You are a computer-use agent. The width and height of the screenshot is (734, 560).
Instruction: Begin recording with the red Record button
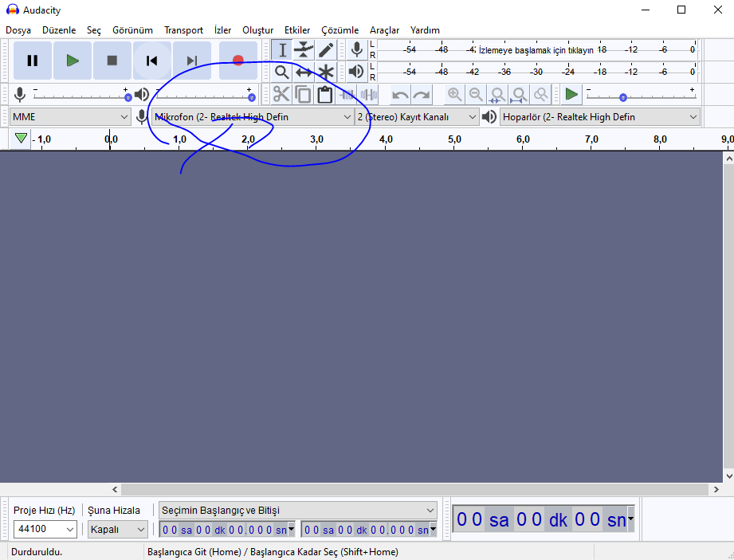(237, 61)
